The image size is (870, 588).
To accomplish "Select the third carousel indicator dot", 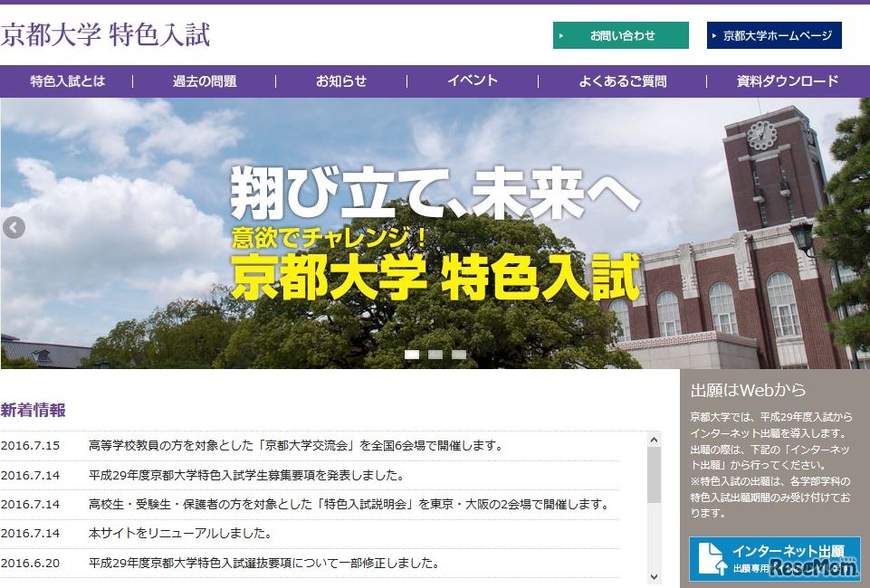I will (460, 356).
